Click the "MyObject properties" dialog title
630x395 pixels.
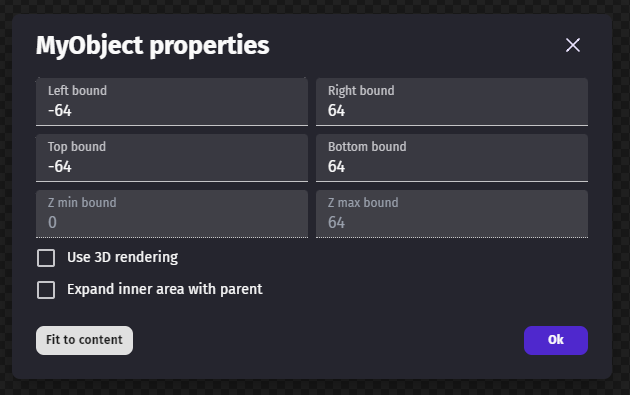pos(153,45)
